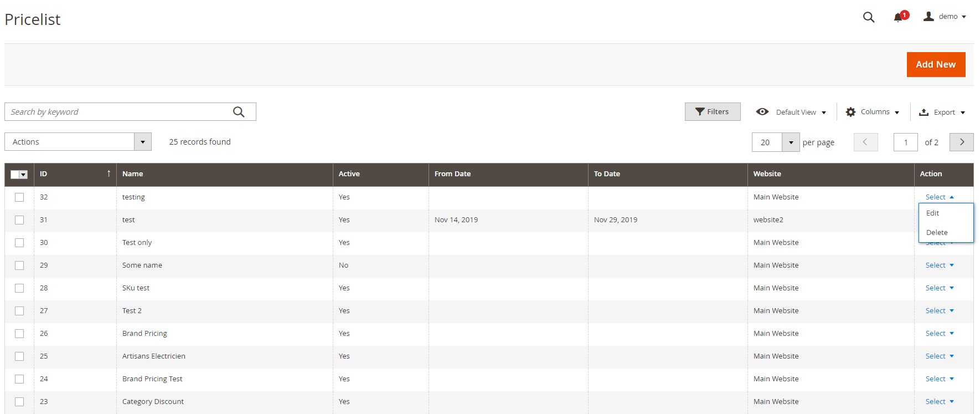The image size is (980, 414).
Task: Click the magnifier icon in top header
Action: (869, 17)
